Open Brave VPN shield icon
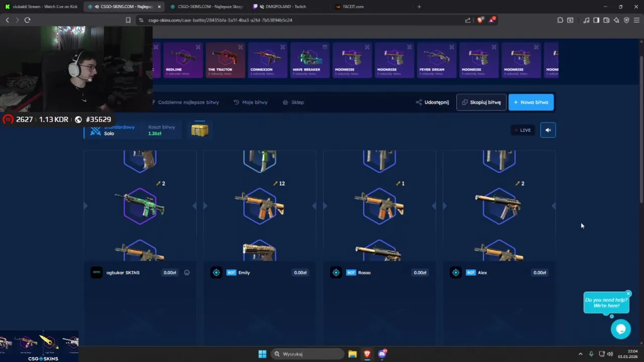Screen dimensions: 644x362 [626, 20]
